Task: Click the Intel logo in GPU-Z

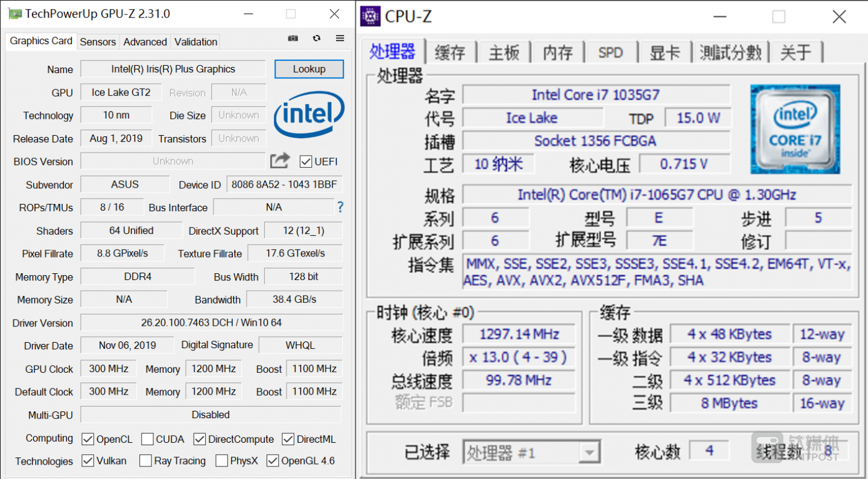Action: (x=308, y=116)
